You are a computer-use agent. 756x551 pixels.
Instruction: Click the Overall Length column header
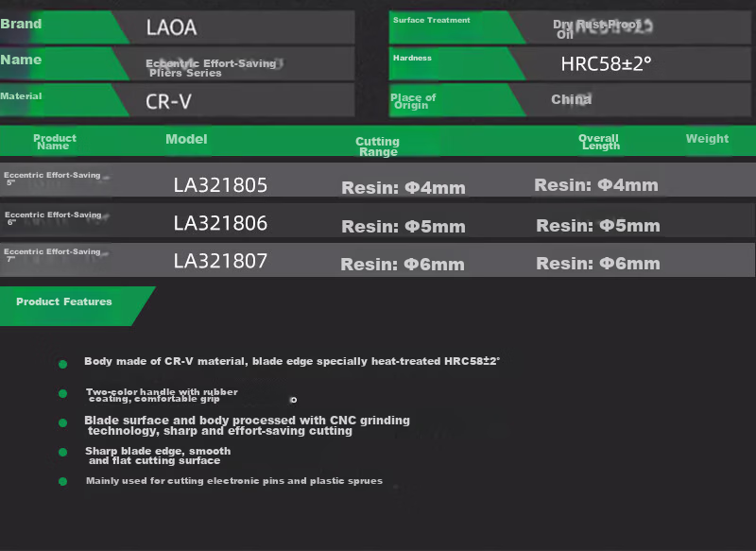click(x=599, y=142)
